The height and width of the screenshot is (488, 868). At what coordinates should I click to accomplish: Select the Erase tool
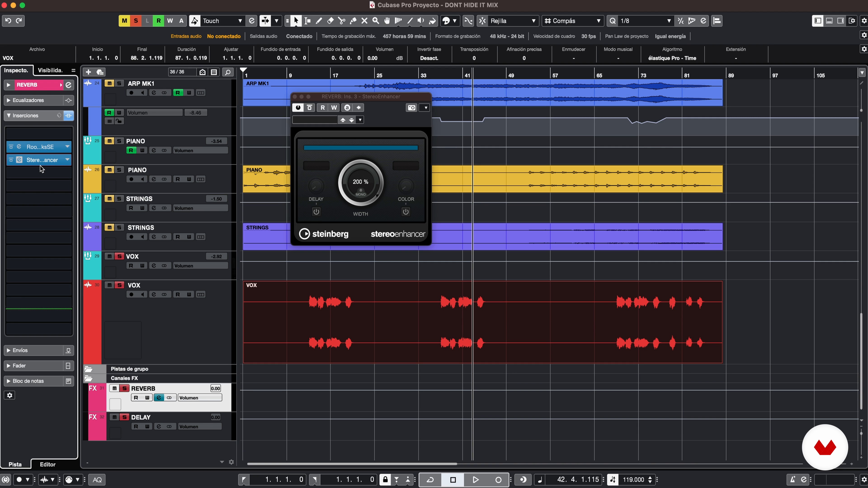pos(330,21)
